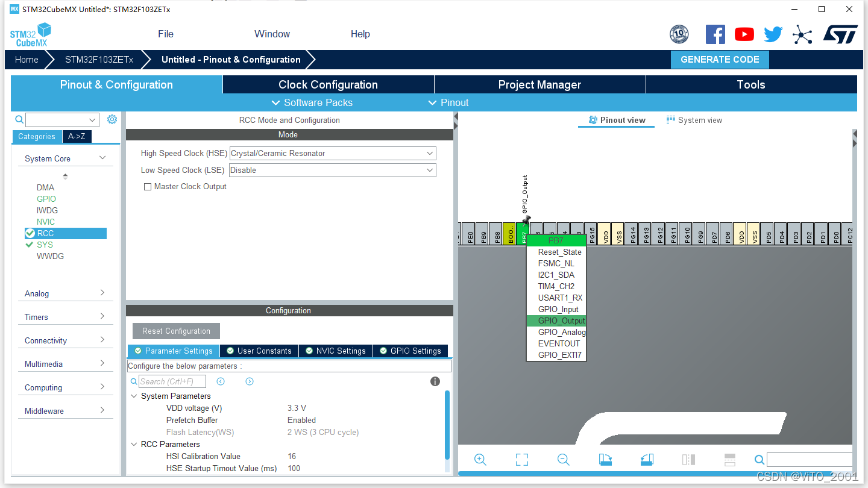Image resolution: width=868 pixels, height=488 pixels.
Task: Open the ST community network icon
Action: pyautogui.click(x=802, y=34)
